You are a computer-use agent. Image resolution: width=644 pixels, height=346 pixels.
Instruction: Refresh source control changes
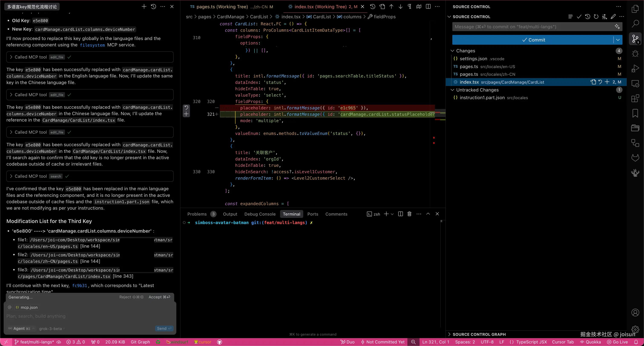click(596, 17)
